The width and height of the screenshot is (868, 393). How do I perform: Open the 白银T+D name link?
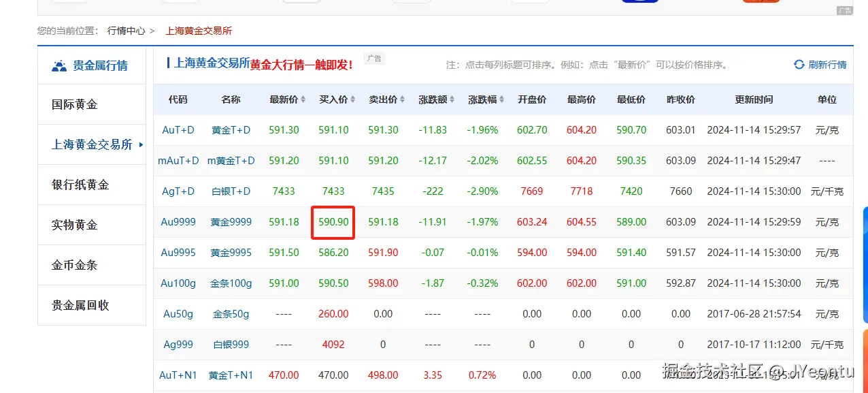coord(231,191)
